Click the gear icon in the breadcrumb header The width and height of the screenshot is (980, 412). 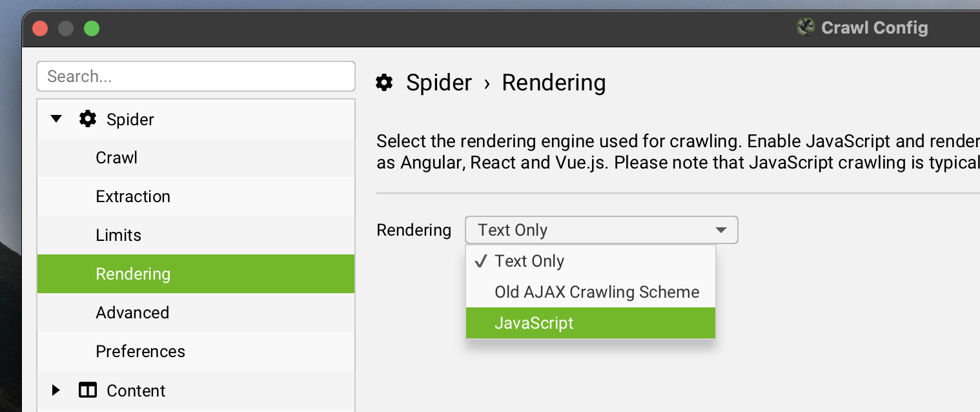(385, 83)
